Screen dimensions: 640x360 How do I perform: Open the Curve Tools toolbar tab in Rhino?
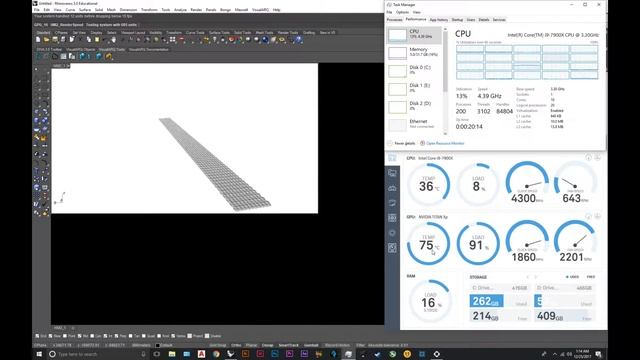[x=195, y=33]
